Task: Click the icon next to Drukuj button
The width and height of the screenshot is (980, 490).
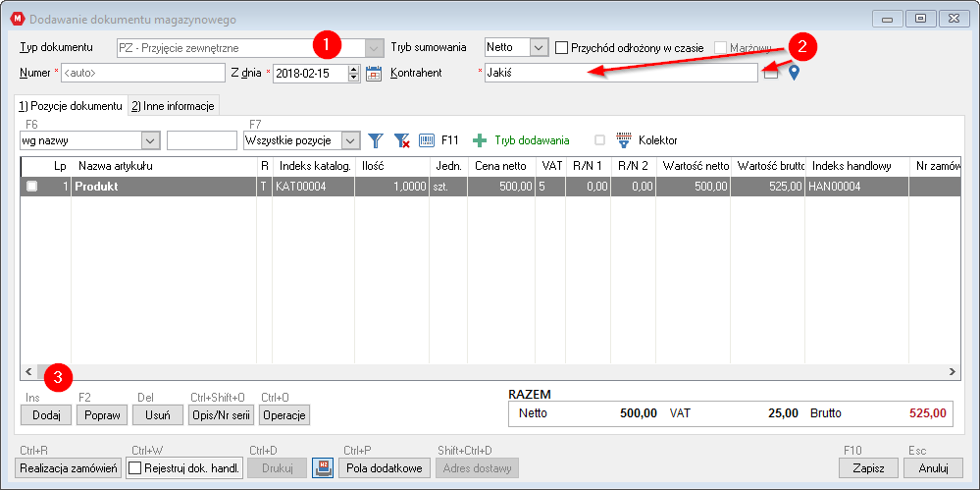Action: (x=324, y=467)
